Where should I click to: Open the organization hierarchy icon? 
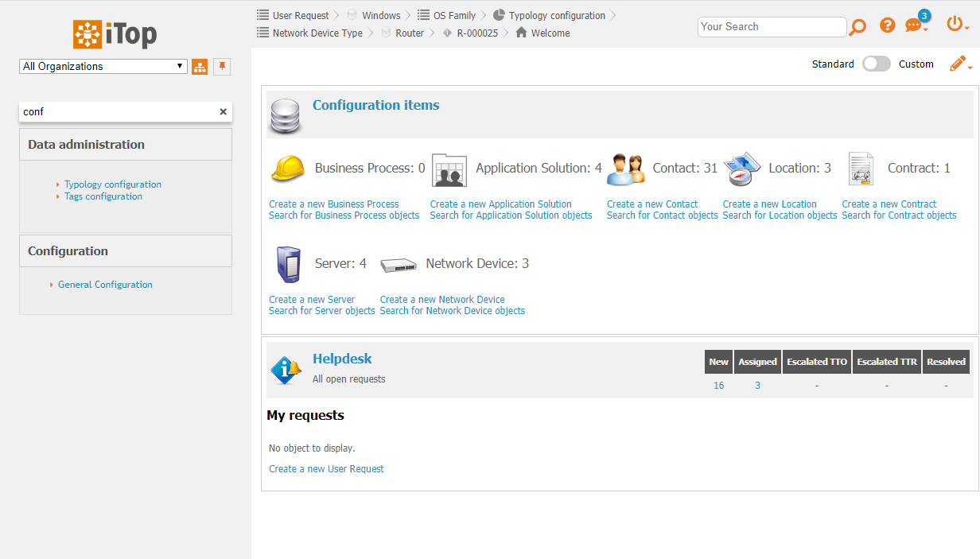click(200, 67)
